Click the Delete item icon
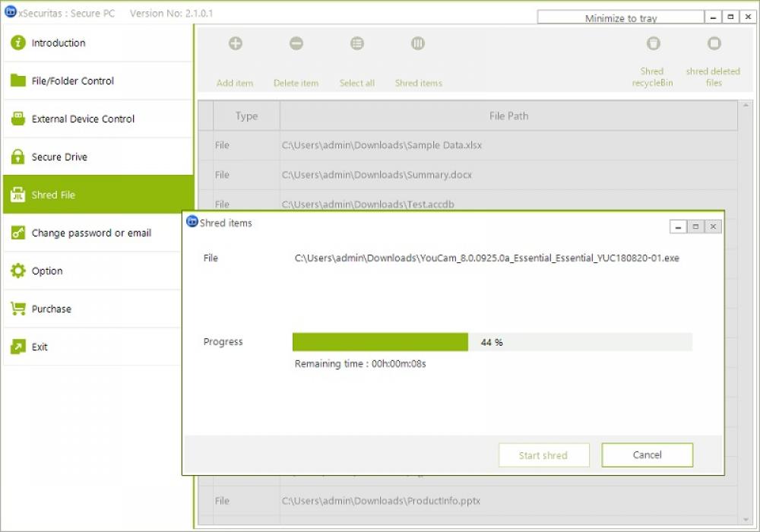The image size is (760, 532). pos(296,43)
